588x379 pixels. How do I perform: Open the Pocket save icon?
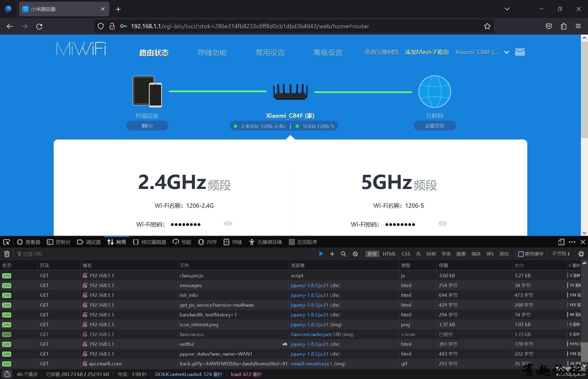click(x=549, y=26)
